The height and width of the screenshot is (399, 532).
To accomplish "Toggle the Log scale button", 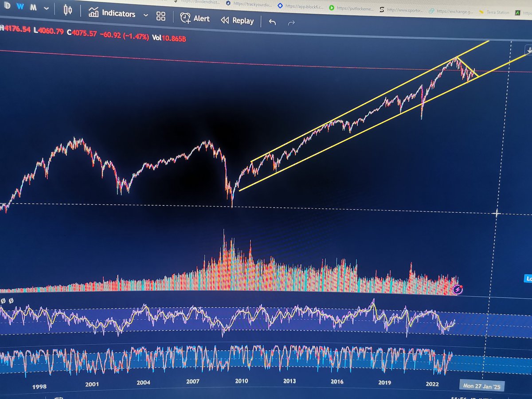I will coord(528,278).
